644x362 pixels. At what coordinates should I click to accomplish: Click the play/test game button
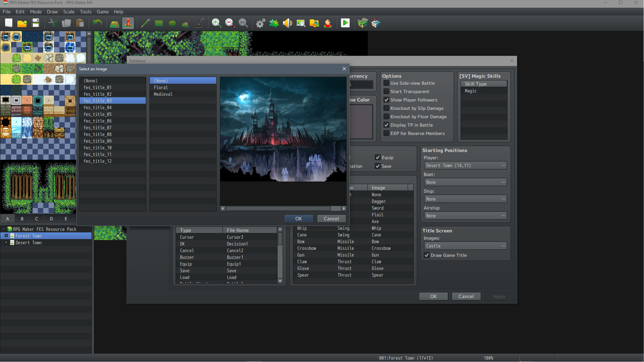point(345,23)
